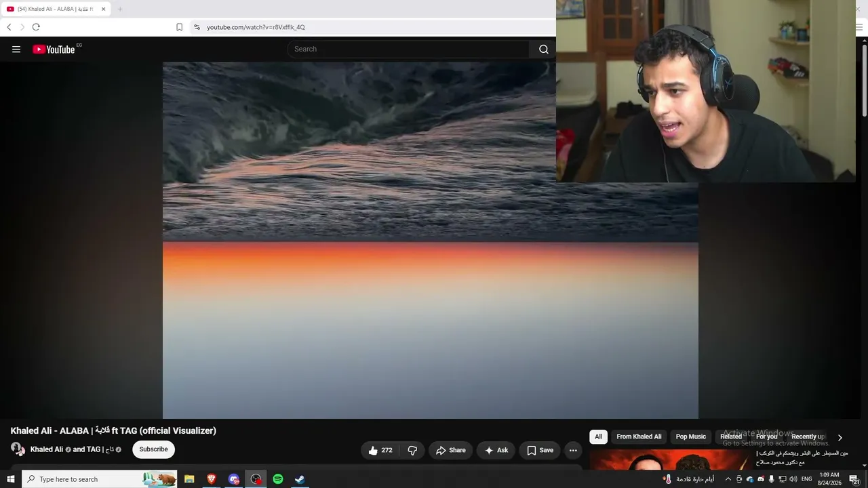The image size is (868, 488).
Task: Show hidden system tray icons
Action: [728, 479]
